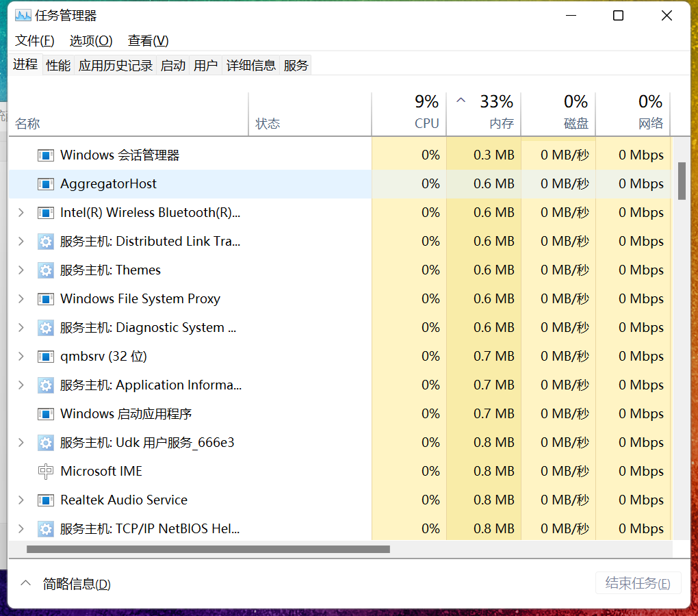Open the 文件(F) menu

pyautogui.click(x=35, y=41)
